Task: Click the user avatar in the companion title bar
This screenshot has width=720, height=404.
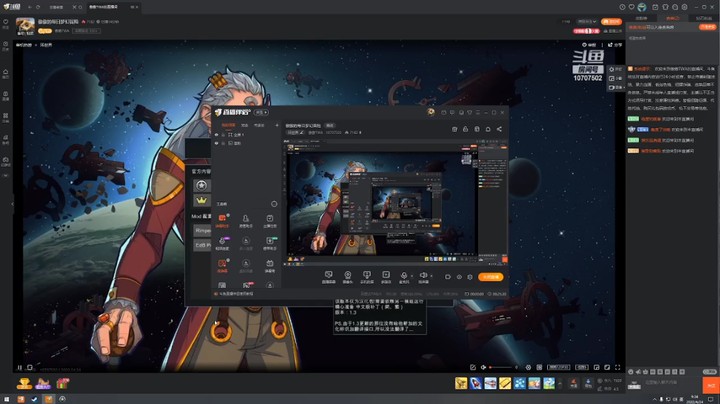Action: (431, 112)
